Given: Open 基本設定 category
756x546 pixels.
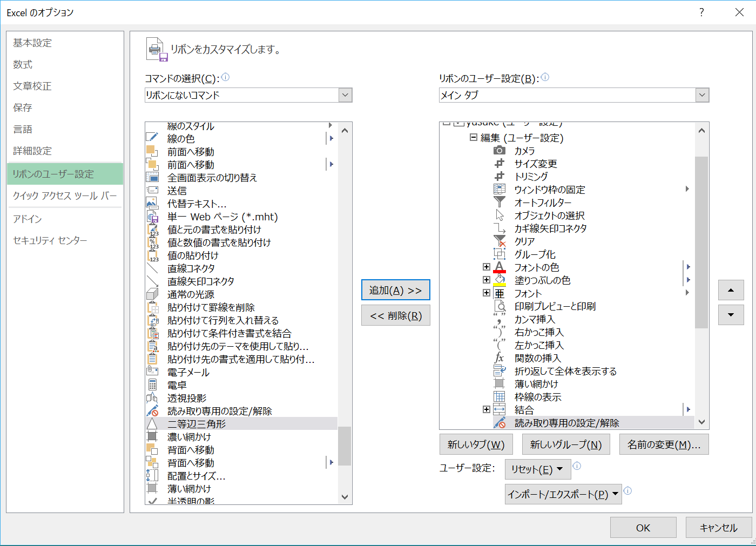Looking at the screenshot, I should click(65, 43).
